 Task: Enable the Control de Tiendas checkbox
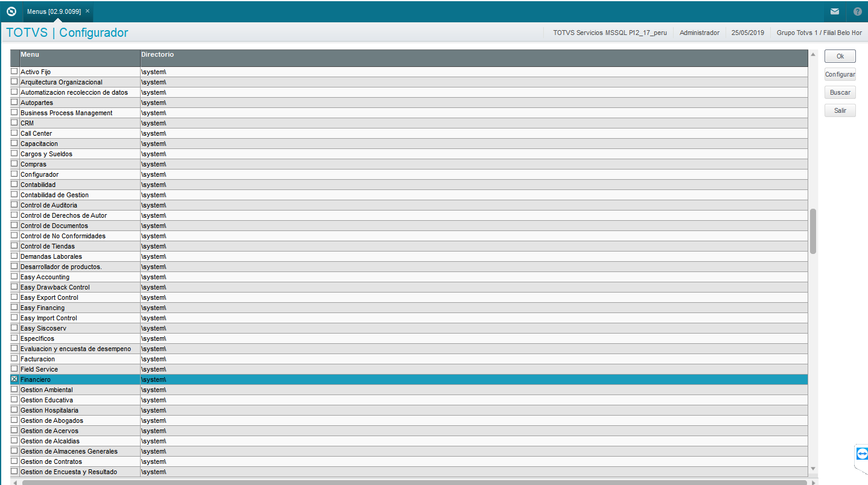pos(14,246)
